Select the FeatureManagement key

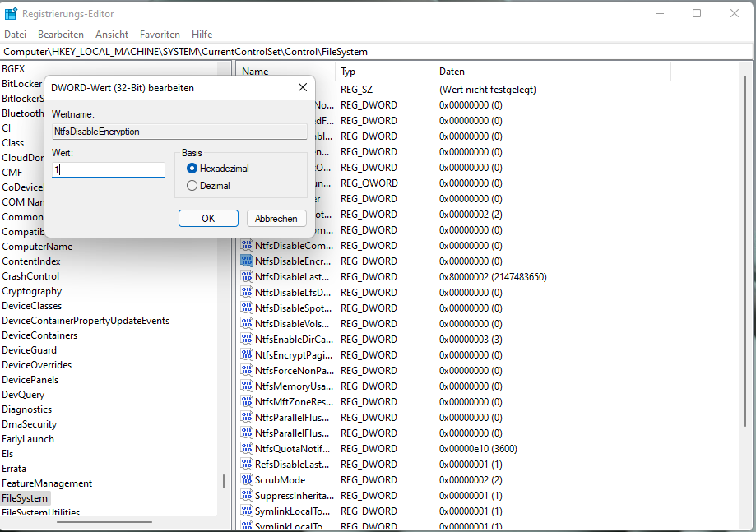pos(47,483)
